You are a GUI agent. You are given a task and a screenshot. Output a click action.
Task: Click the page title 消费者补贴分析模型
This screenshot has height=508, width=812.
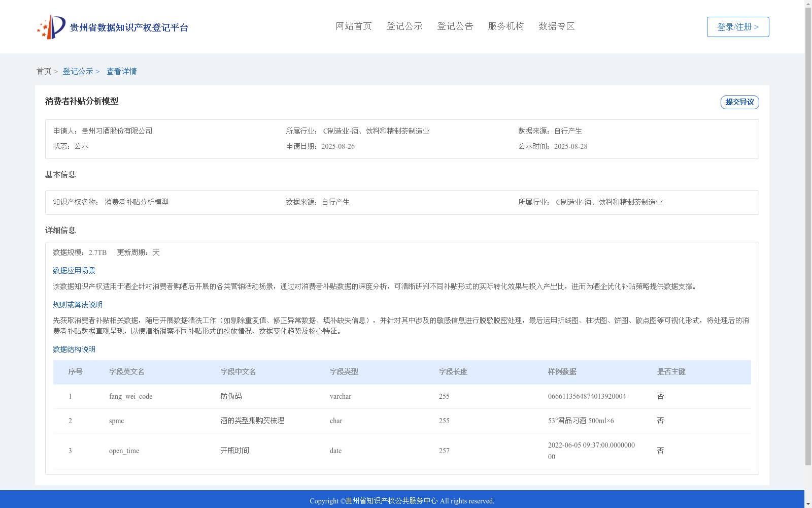coord(82,101)
